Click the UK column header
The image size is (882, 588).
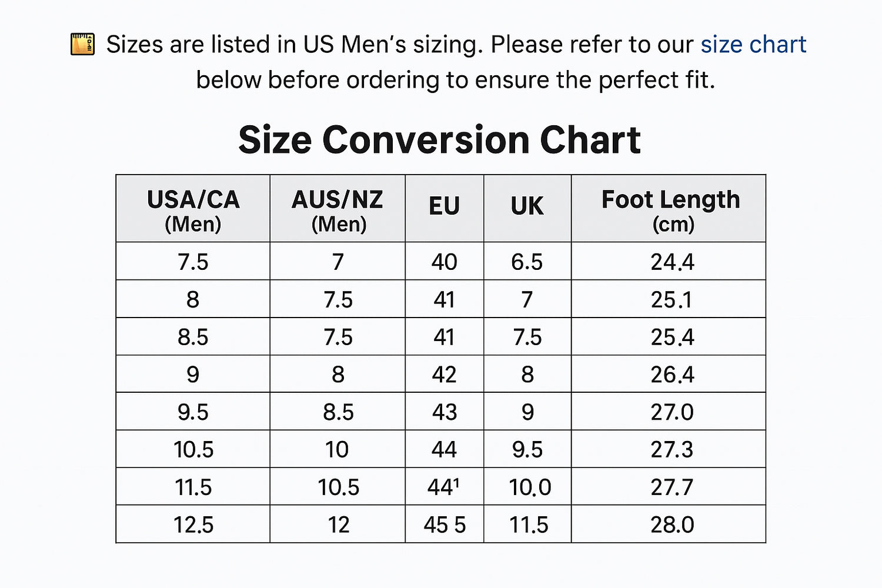(527, 207)
